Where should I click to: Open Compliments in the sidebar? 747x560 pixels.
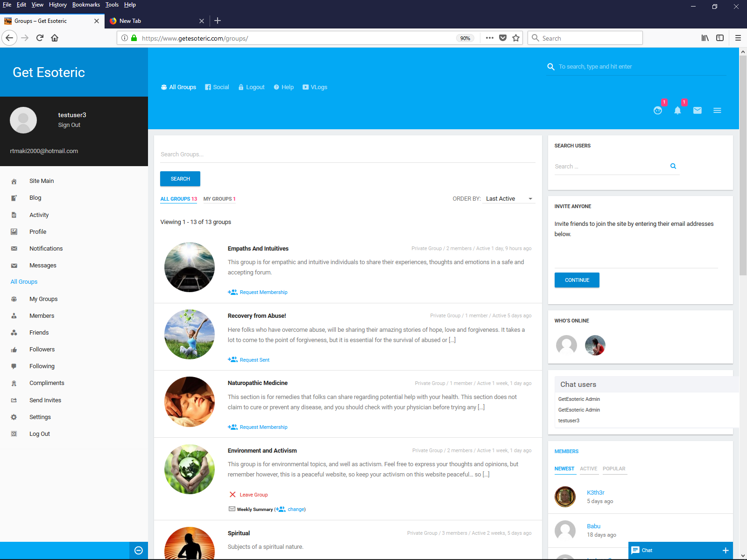(x=47, y=383)
